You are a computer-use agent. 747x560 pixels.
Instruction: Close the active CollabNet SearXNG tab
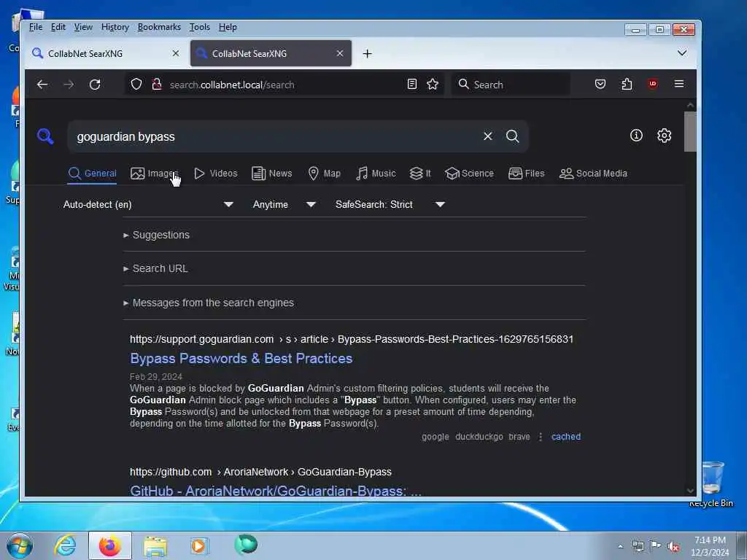pos(340,53)
